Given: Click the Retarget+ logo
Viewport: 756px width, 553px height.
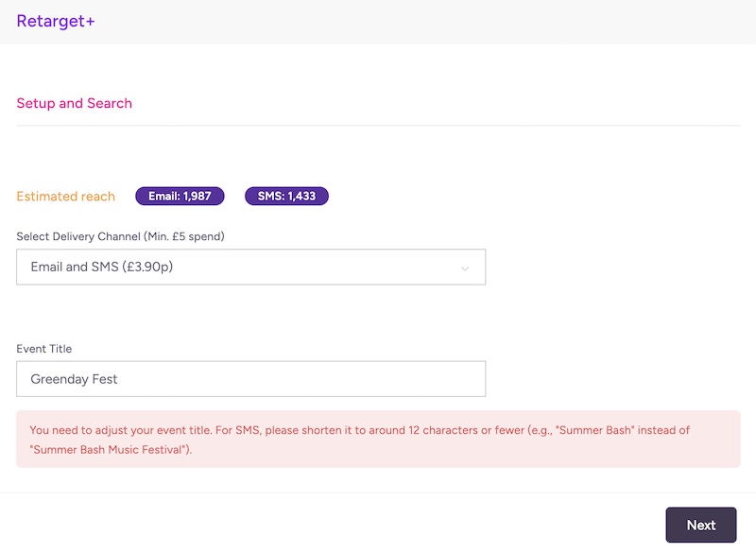Looking at the screenshot, I should point(56,21).
